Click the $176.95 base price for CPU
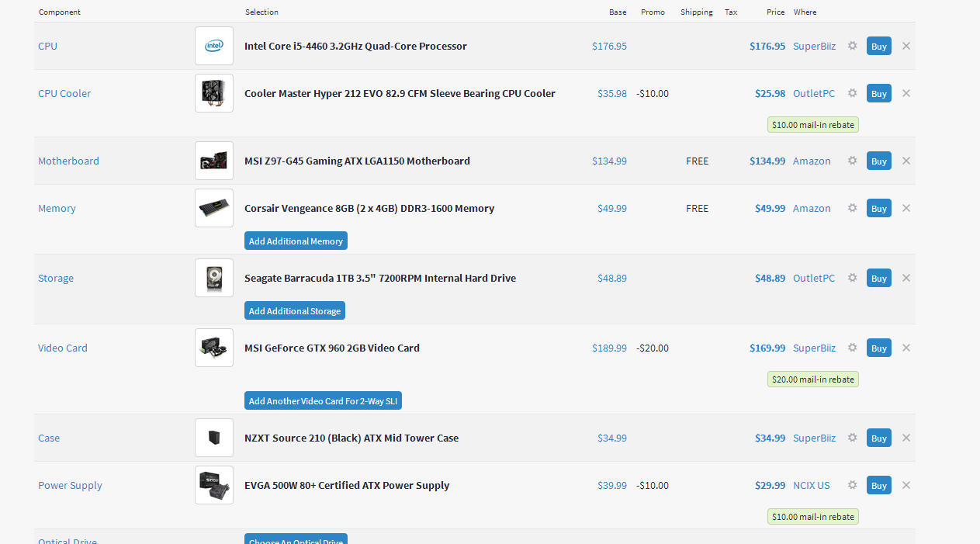 pyautogui.click(x=609, y=46)
